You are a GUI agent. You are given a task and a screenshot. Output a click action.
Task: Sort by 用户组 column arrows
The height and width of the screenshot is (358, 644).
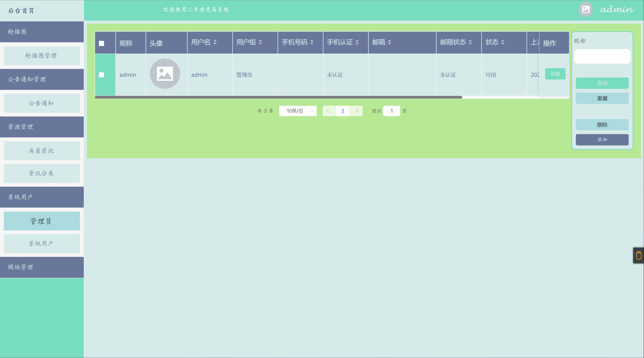pos(260,42)
